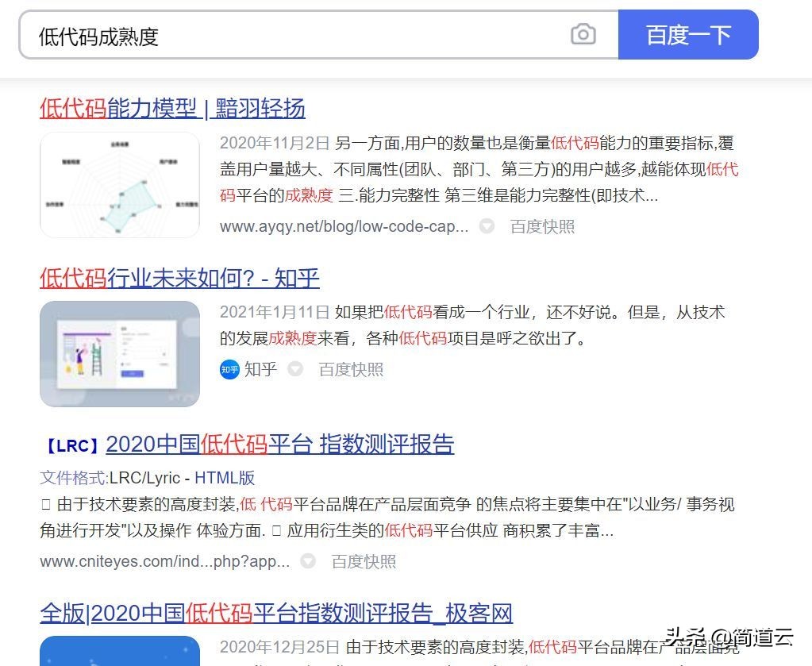
Task: Open the radar chart thumbnail image
Action: [x=120, y=185]
